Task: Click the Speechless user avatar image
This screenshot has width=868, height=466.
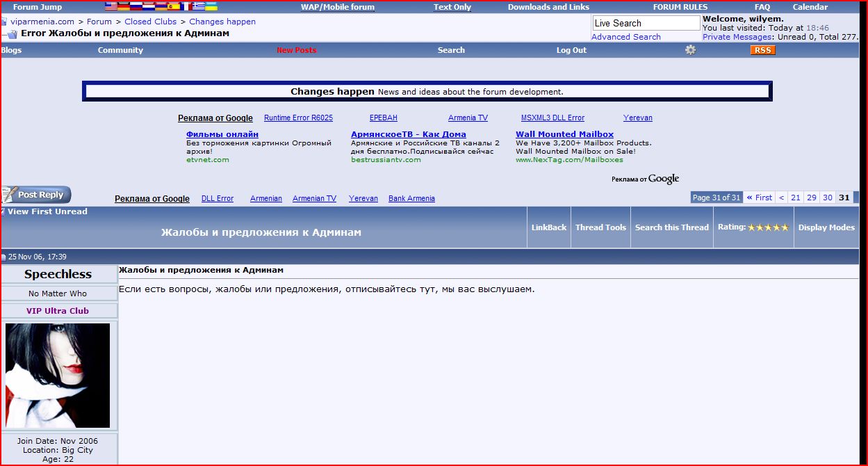Action: coord(58,375)
